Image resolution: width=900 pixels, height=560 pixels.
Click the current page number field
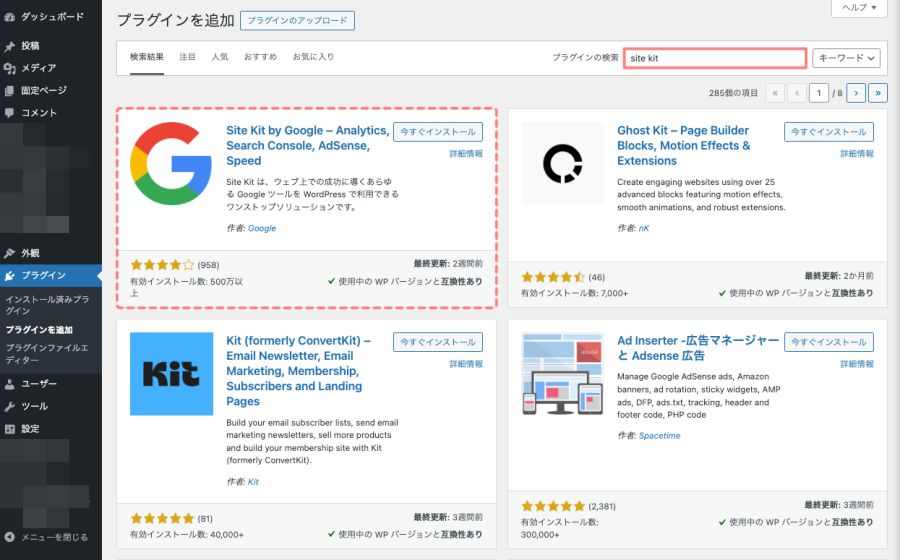point(819,93)
